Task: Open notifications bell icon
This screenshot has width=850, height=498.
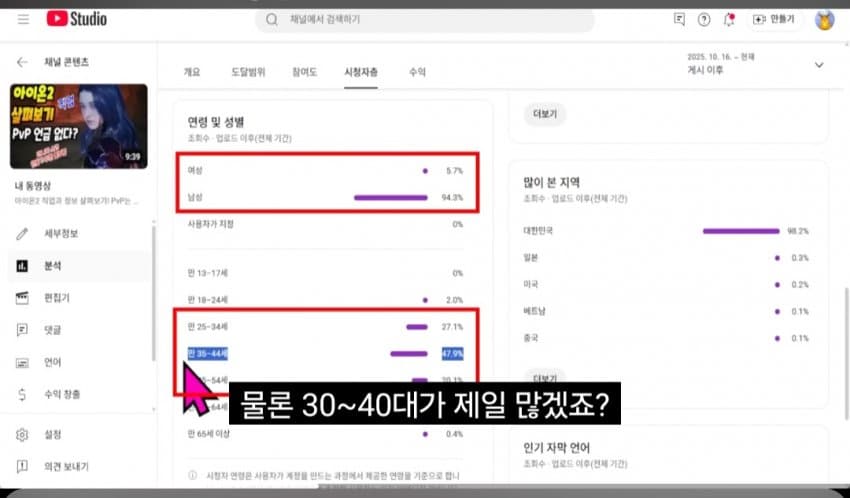Action: 729,20
